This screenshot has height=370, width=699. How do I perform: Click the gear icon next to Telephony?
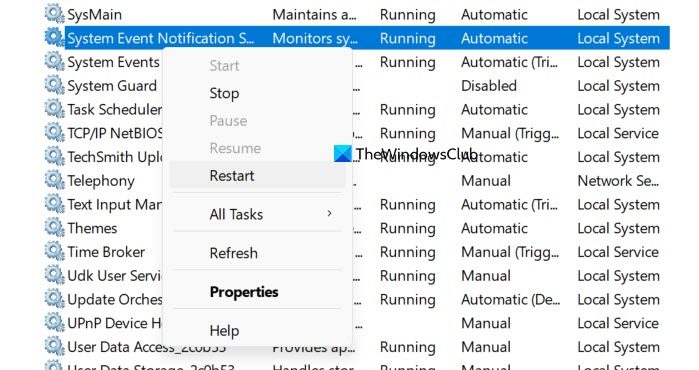54,180
